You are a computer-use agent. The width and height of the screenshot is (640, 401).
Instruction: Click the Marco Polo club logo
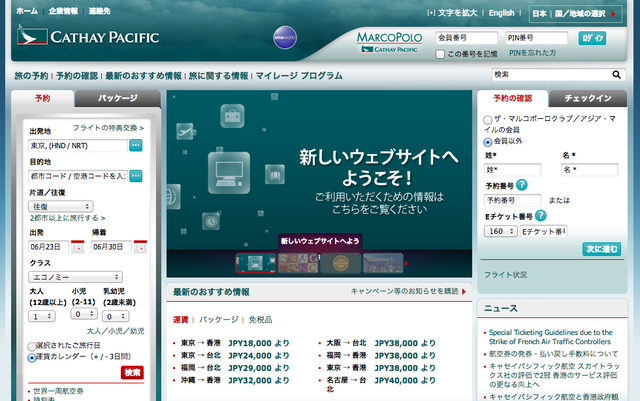[x=389, y=42]
